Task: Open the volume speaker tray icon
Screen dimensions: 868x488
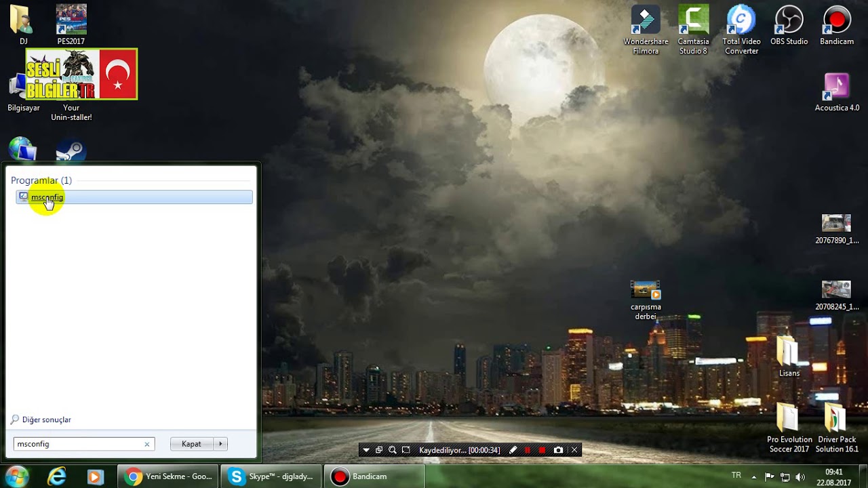Action: click(x=800, y=476)
